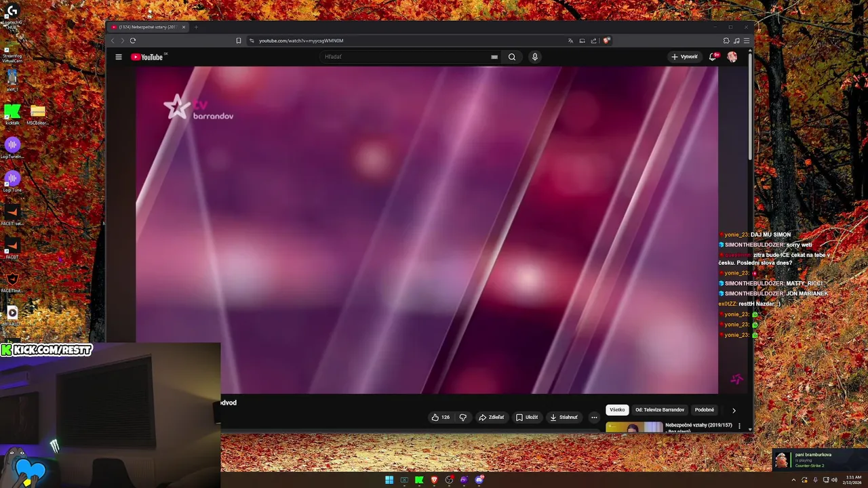The image size is (868, 488).
Task: Open FACEIT desktop shortcut
Action: (x=12, y=248)
